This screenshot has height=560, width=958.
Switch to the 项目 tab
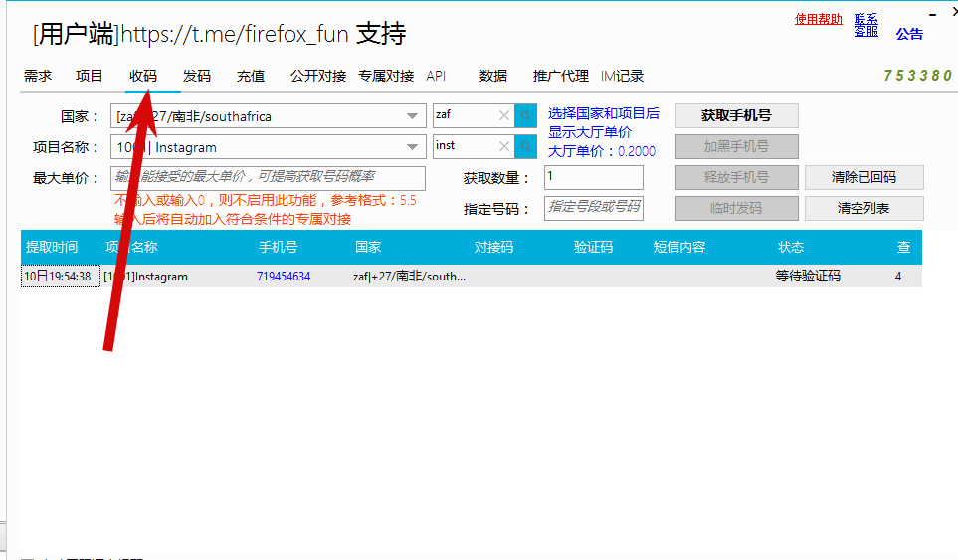[x=90, y=76]
